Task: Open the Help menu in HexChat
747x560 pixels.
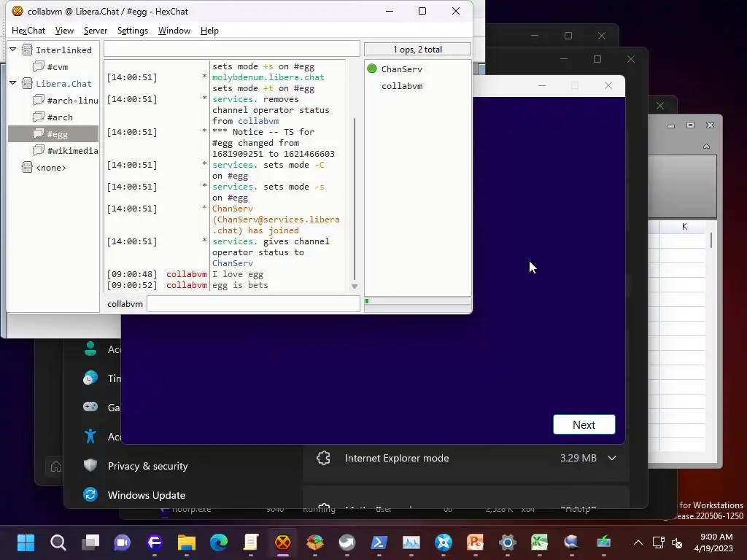Action: coord(209,31)
